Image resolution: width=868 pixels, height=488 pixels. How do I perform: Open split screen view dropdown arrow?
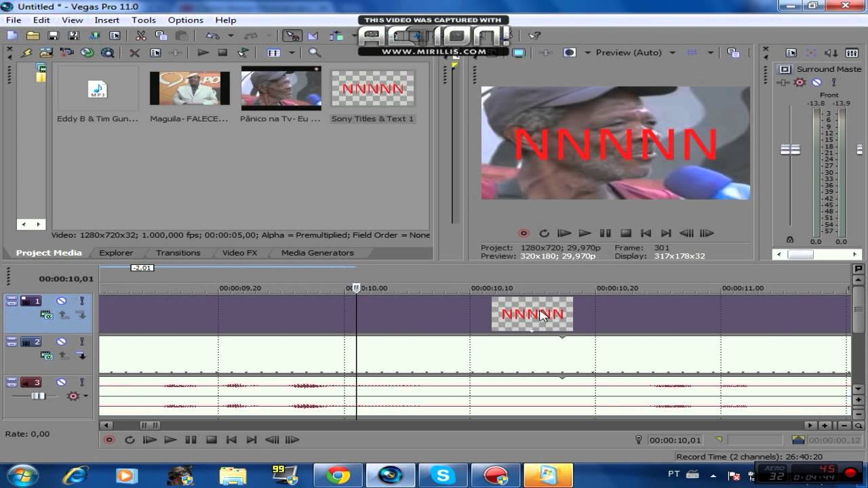[x=587, y=52]
